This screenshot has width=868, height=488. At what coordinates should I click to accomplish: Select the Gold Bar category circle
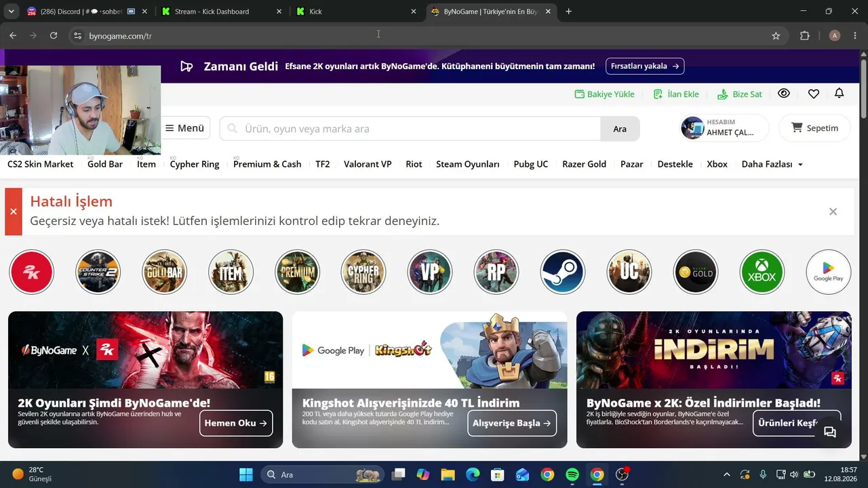pos(164,272)
